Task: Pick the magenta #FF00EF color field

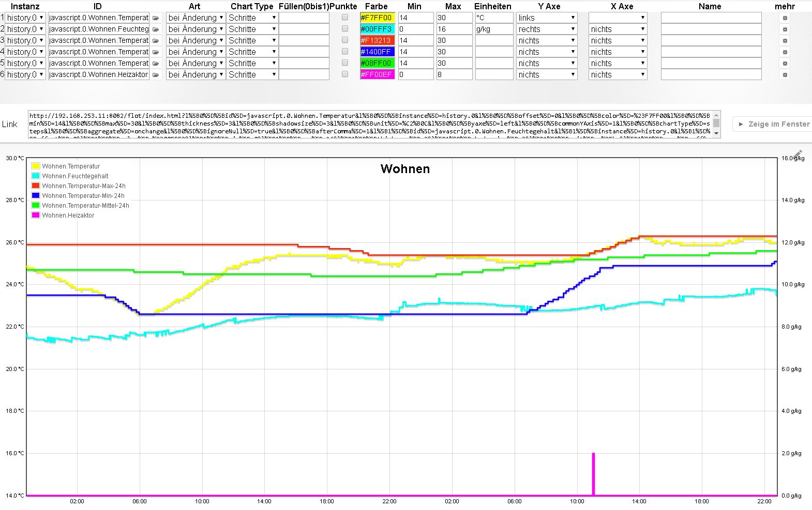Action: coord(377,74)
